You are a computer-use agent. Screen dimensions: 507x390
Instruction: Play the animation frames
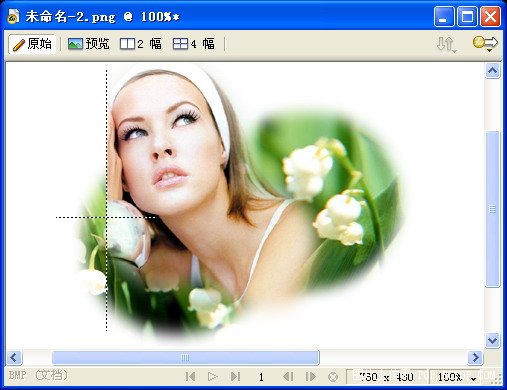pyautogui.click(x=212, y=377)
